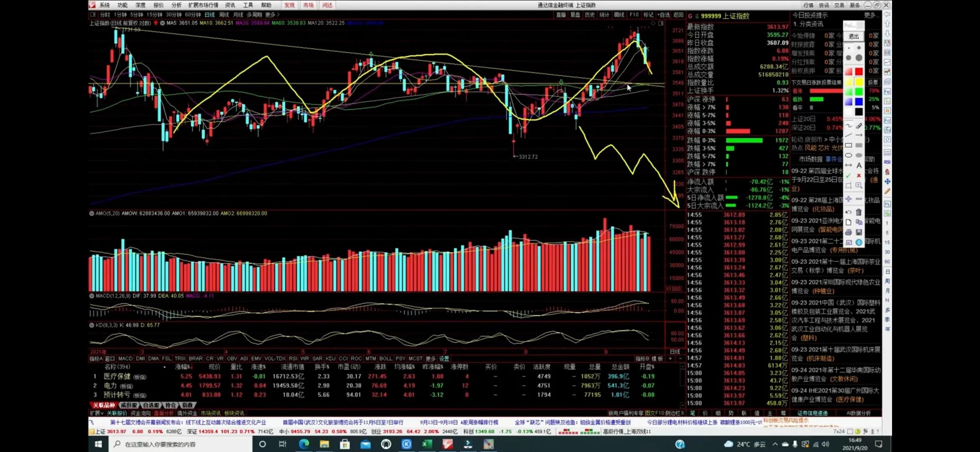Open the 扩展 dropdown at bottom left
This screenshot has width=980, height=452.
[x=96, y=413]
